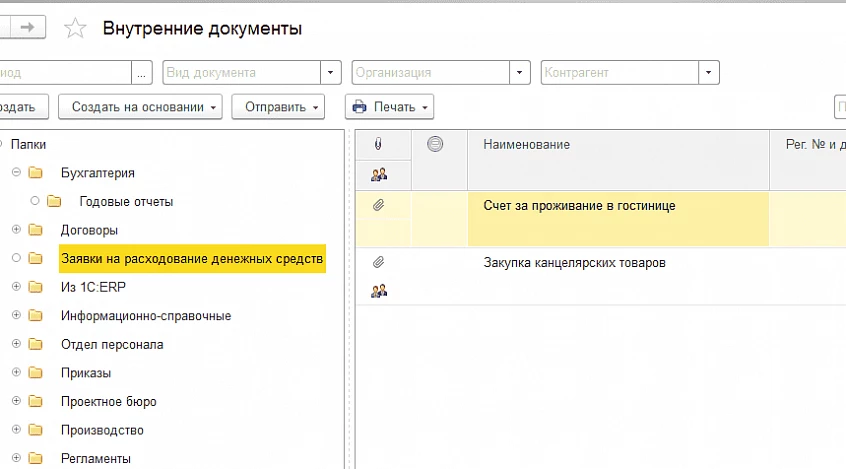
Task: Select the Договоры folder
Action: (89, 230)
